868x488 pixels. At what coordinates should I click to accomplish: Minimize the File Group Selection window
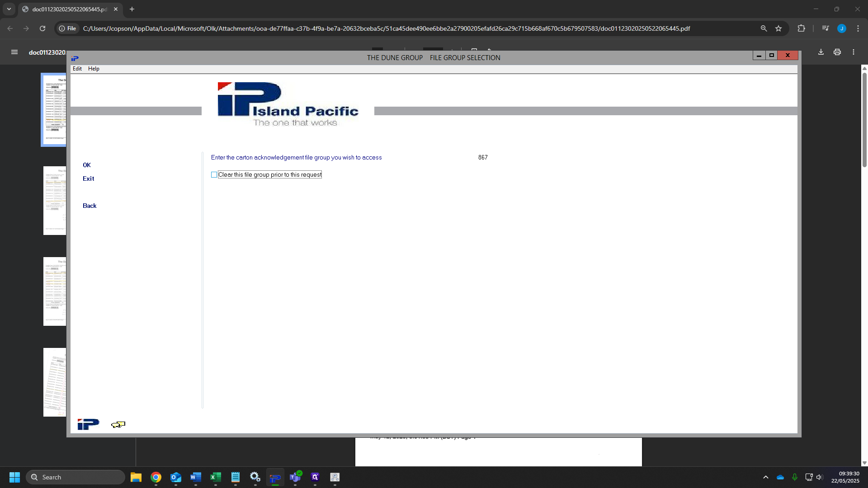click(759, 55)
